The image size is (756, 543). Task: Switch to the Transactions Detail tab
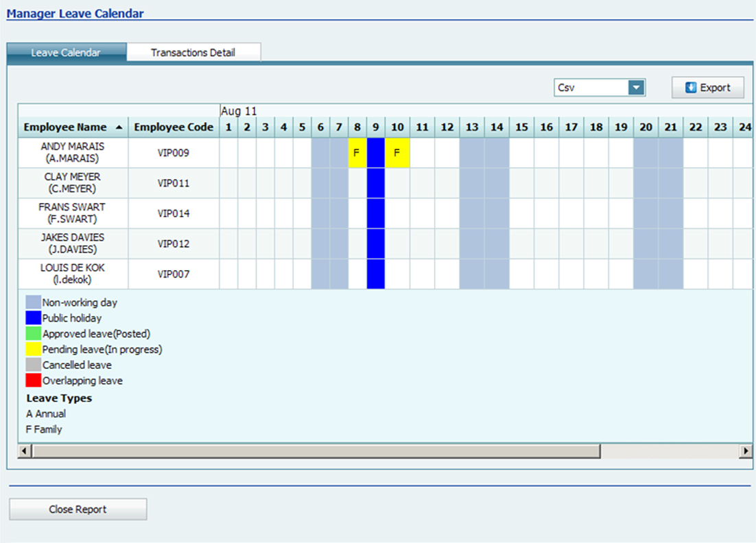(x=193, y=51)
